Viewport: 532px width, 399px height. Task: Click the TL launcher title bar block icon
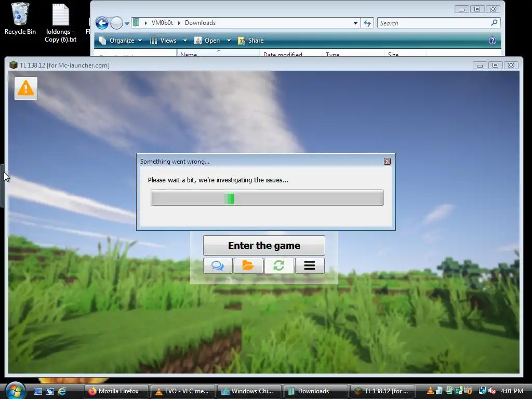[13, 65]
